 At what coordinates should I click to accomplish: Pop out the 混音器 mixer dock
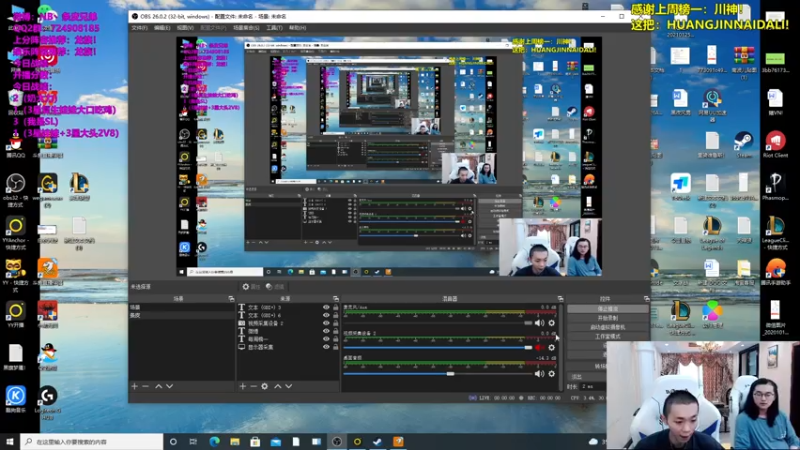click(x=560, y=298)
